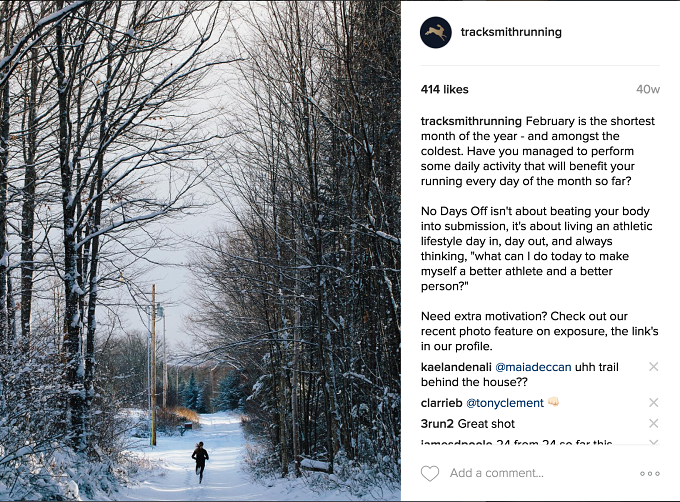The height and width of the screenshot is (502, 680).
Task: Click the Tracksmith hare profile avatar
Action: pyautogui.click(x=436, y=33)
